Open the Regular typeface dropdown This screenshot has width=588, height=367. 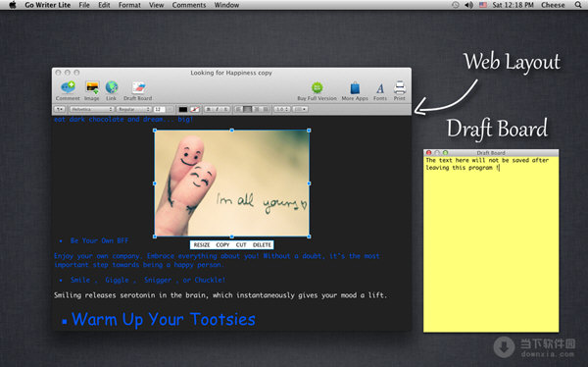[x=134, y=109]
